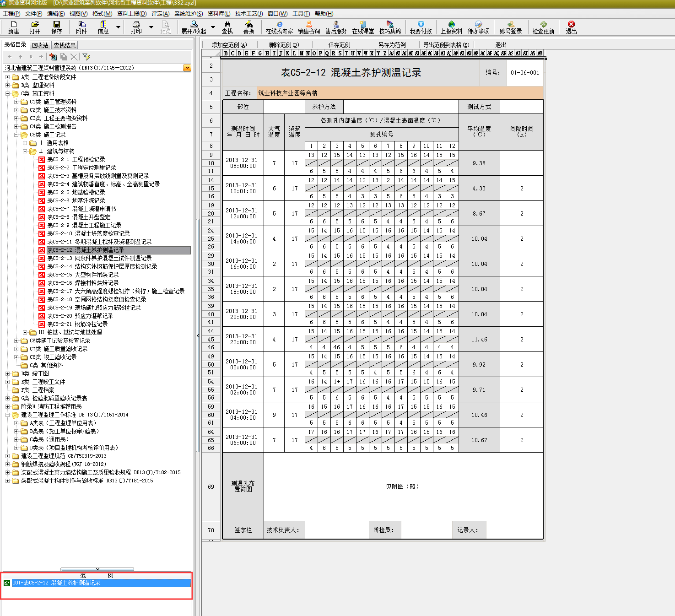
Task: Open the 编辑(E) menu
Action: (x=56, y=14)
